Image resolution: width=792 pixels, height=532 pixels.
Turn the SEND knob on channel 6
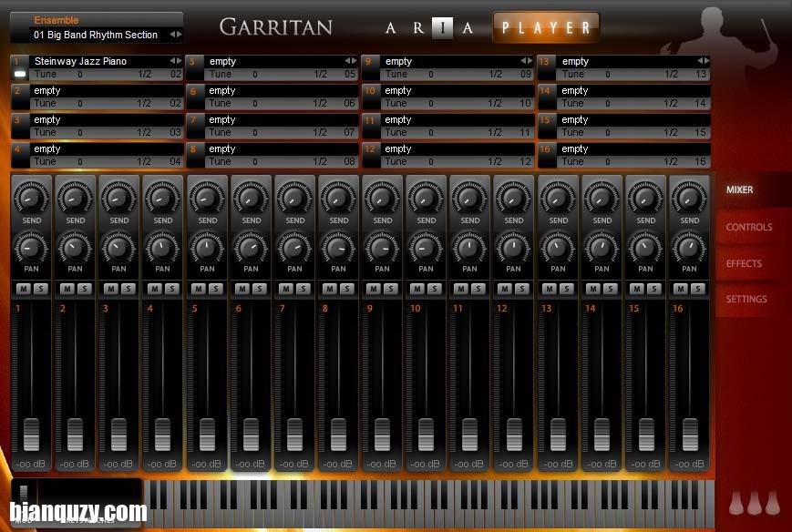tap(251, 198)
